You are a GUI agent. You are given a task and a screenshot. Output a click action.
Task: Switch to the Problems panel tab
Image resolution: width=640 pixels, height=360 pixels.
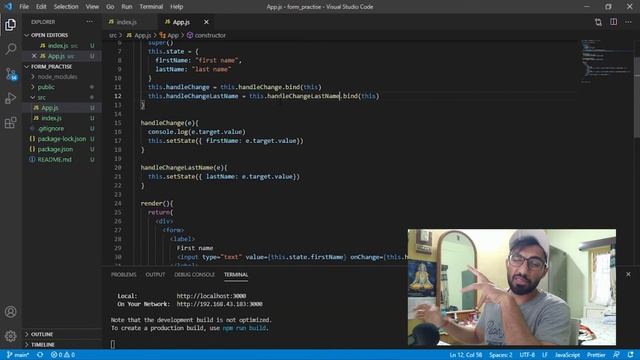point(123,275)
